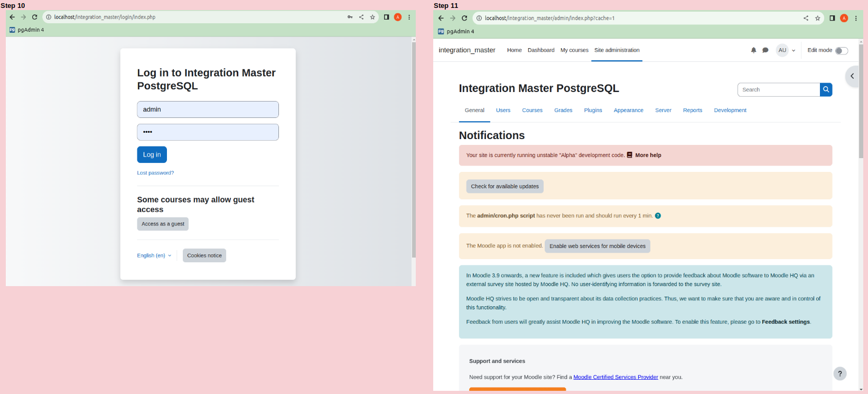Image resolution: width=868 pixels, height=394 pixels.
Task: Switch to the General tab
Action: coord(474,110)
